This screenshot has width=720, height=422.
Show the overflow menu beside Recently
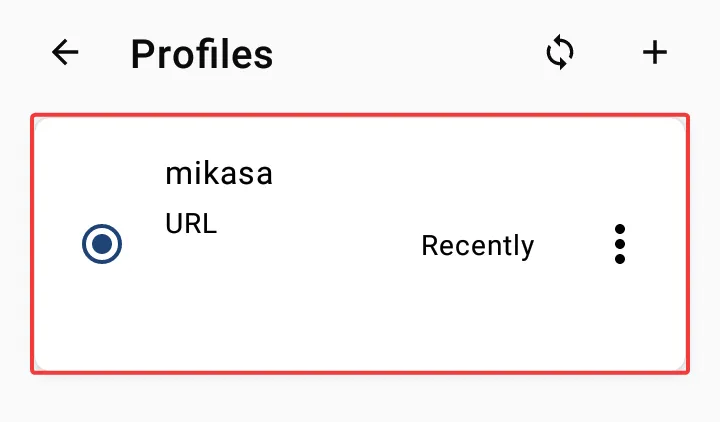click(x=619, y=244)
